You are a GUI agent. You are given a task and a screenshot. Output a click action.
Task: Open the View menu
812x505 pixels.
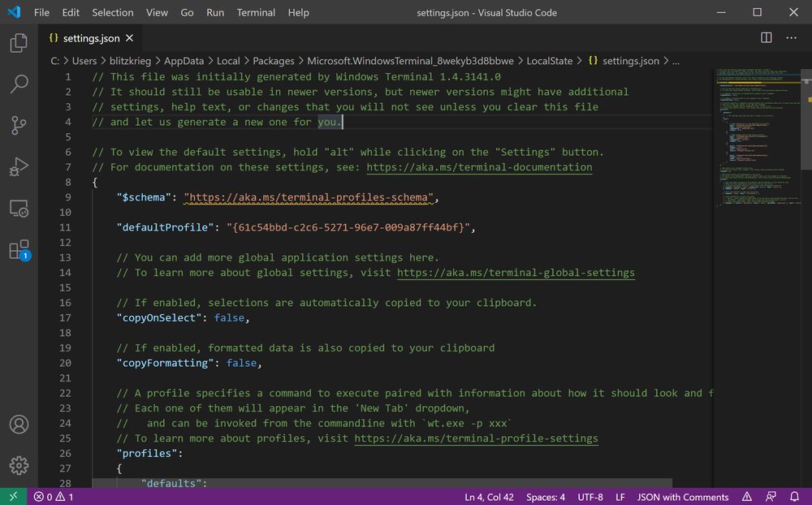(x=157, y=12)
